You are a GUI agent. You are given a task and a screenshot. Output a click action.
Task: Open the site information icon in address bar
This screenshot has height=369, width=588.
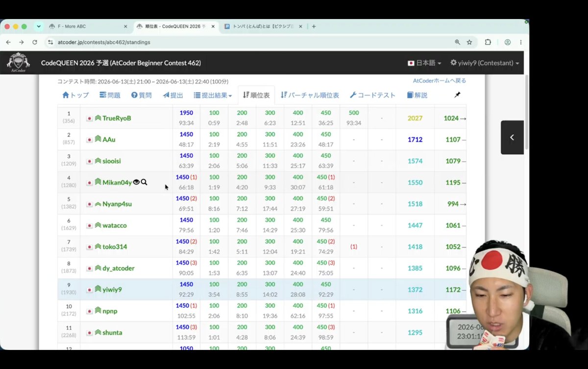click(50, 42)
